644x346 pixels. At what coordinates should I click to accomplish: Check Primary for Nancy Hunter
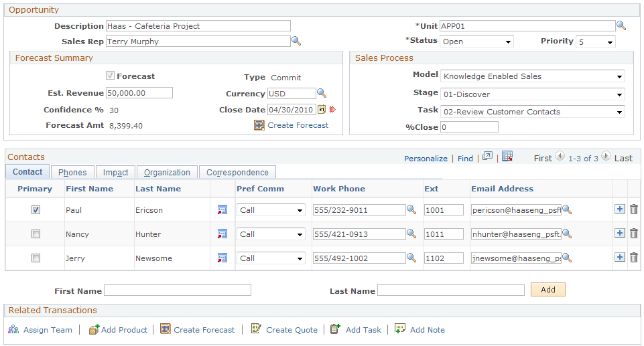pyautogui.click(x=36, y=234)
